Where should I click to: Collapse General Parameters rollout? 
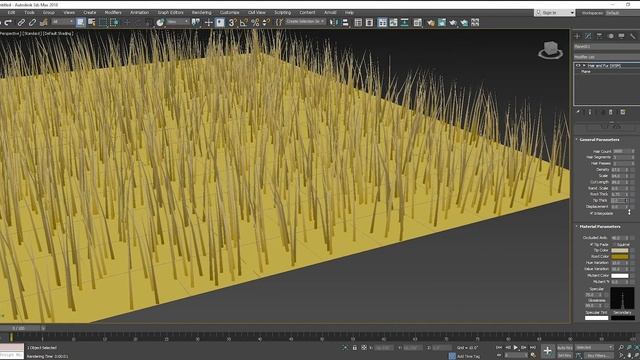(599, 140)
